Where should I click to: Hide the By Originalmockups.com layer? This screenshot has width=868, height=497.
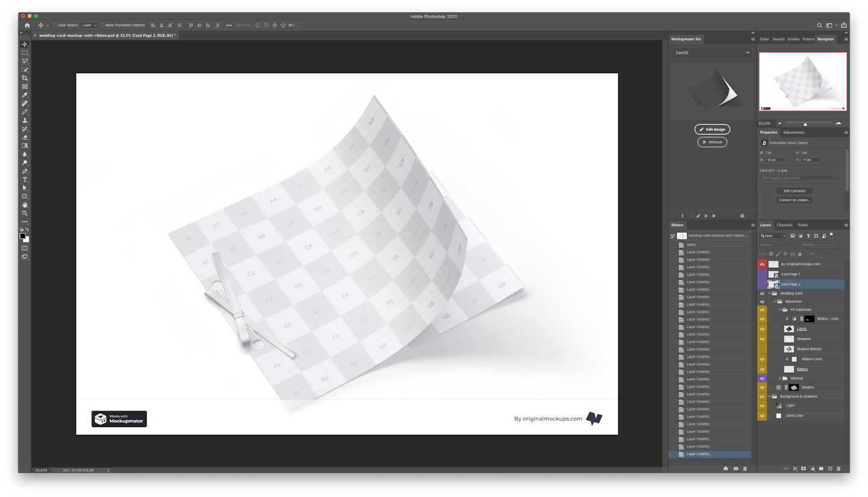click(762, 264)
